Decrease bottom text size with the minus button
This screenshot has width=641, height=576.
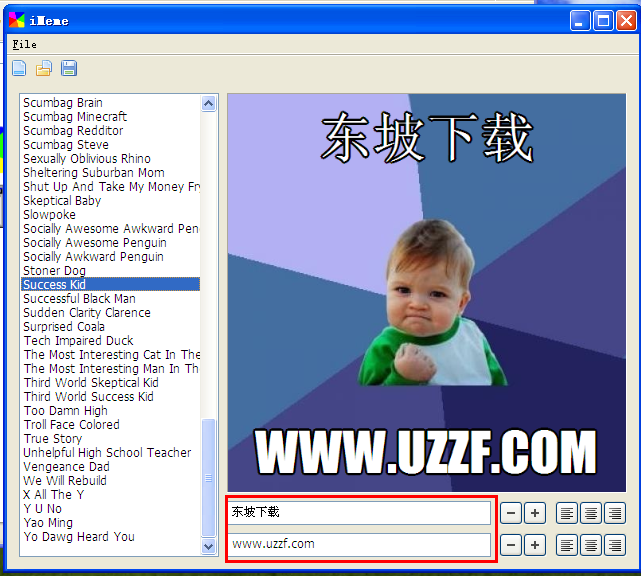[511, 545]
